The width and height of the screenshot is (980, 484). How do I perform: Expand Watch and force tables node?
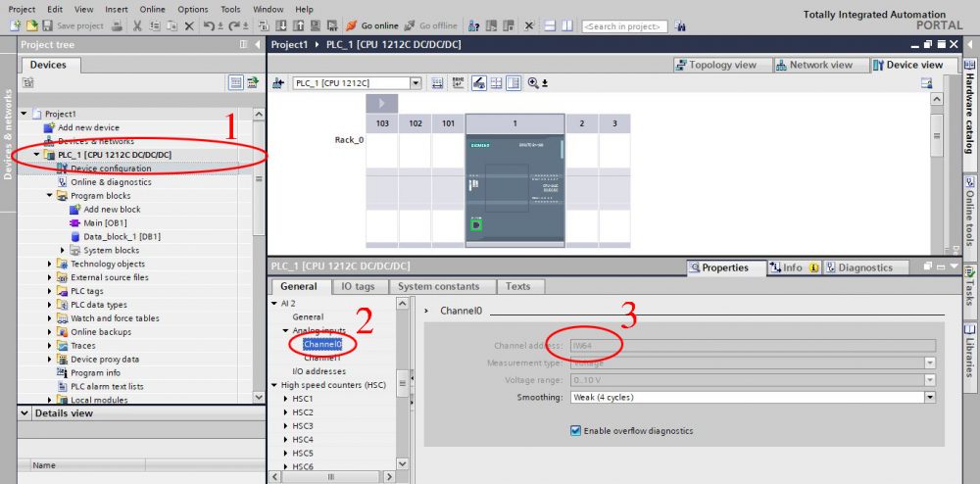click(50, 317)
